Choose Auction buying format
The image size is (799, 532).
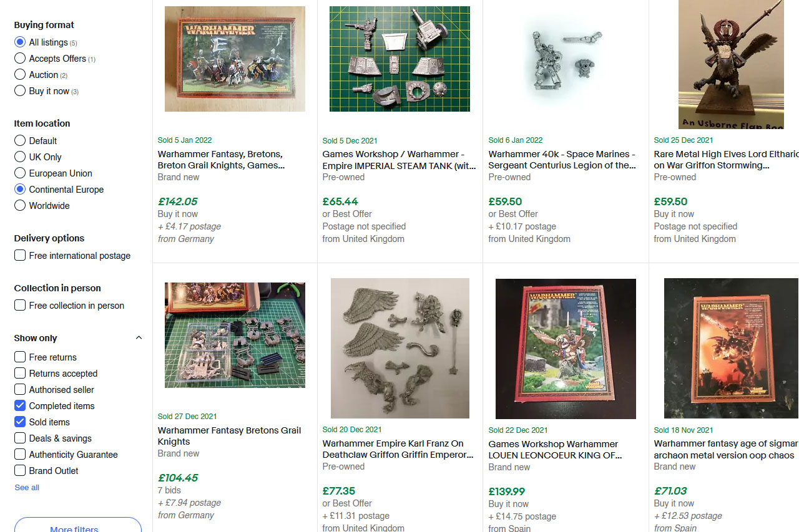click(41, 75)
